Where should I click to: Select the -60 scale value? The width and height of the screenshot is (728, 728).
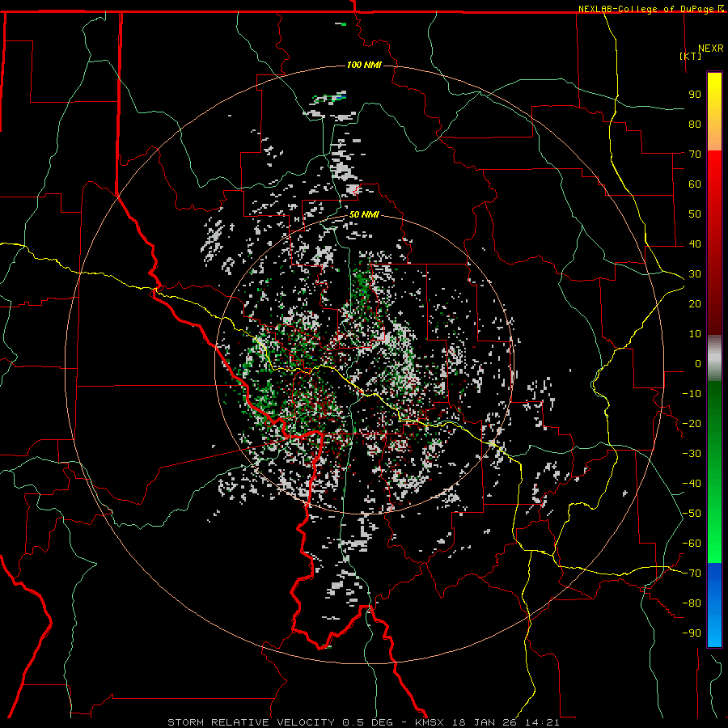point(692,544)
